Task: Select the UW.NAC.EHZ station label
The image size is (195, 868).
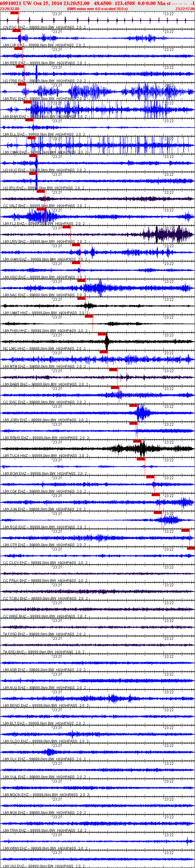Action: point(45,295)
